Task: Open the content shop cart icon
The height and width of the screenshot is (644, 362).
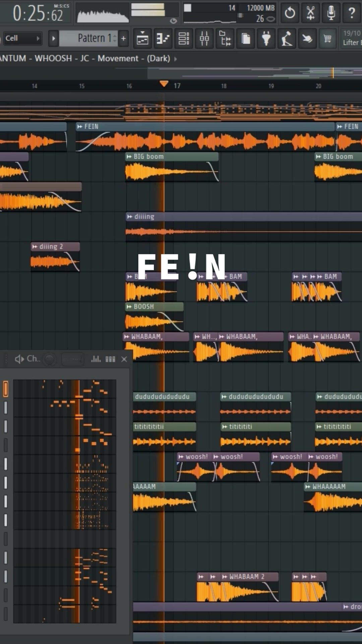Action: 327,39
